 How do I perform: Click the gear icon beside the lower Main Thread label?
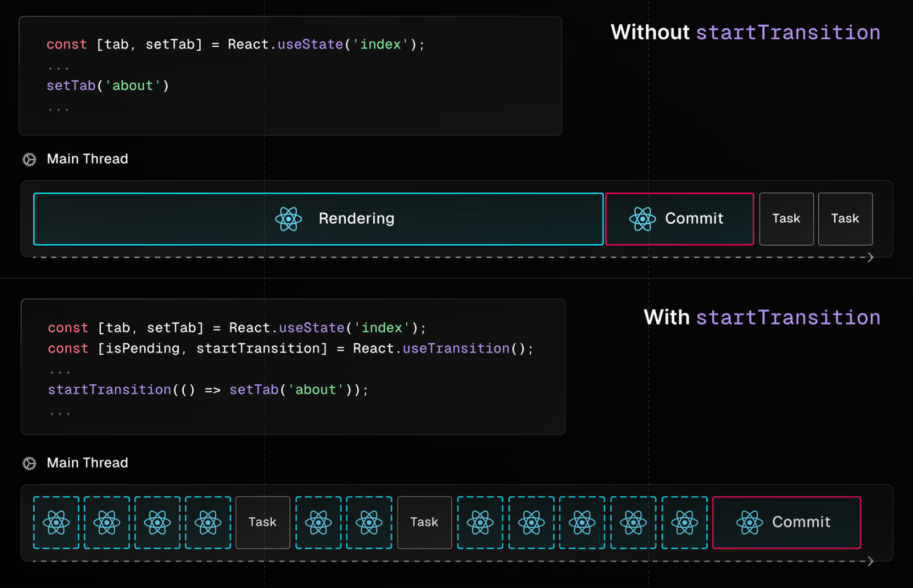pos(29,463)
